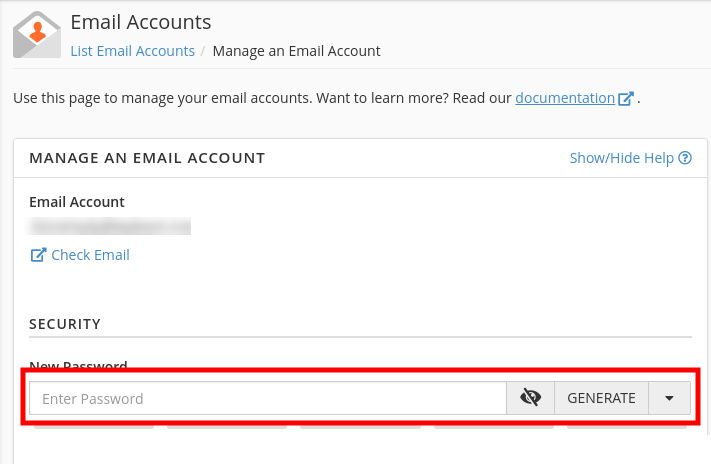Click the external-link icon beside documentation
This screenshot has width=711, height=464.
[627, 99]
